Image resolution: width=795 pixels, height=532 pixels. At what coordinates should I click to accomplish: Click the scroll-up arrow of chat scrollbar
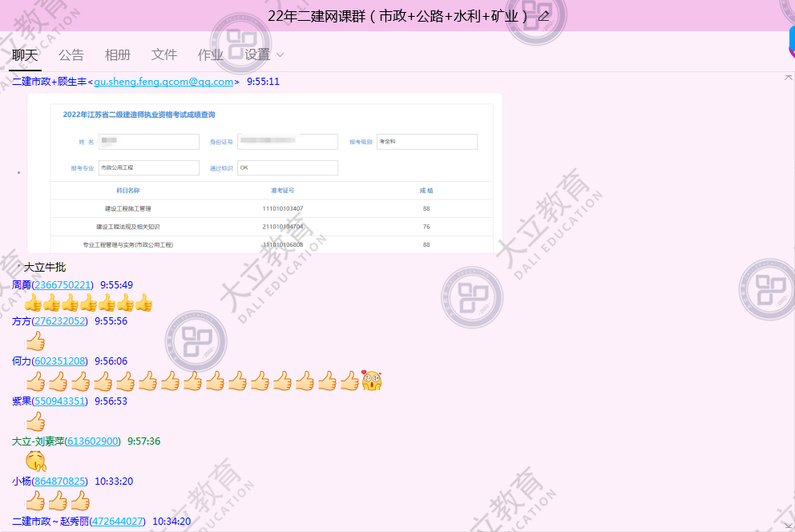(788, 78)
